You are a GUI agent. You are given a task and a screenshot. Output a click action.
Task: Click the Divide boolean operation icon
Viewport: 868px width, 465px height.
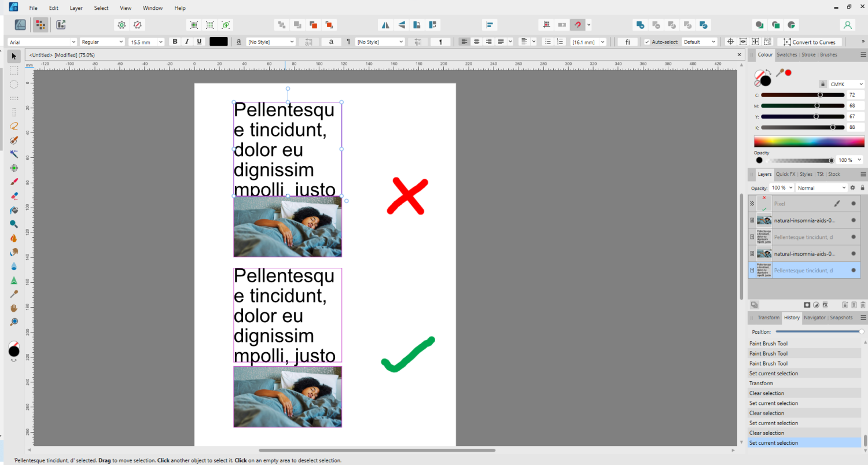[703, 25]
